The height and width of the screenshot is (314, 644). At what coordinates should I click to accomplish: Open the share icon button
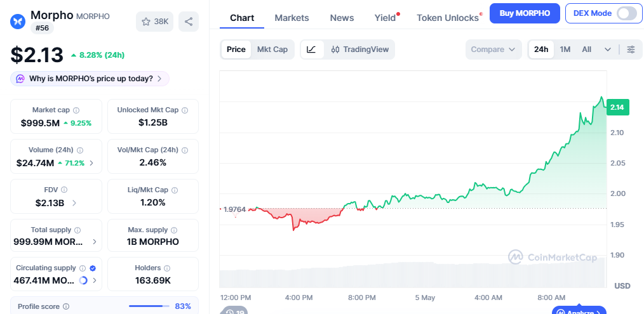coord(189,22)
